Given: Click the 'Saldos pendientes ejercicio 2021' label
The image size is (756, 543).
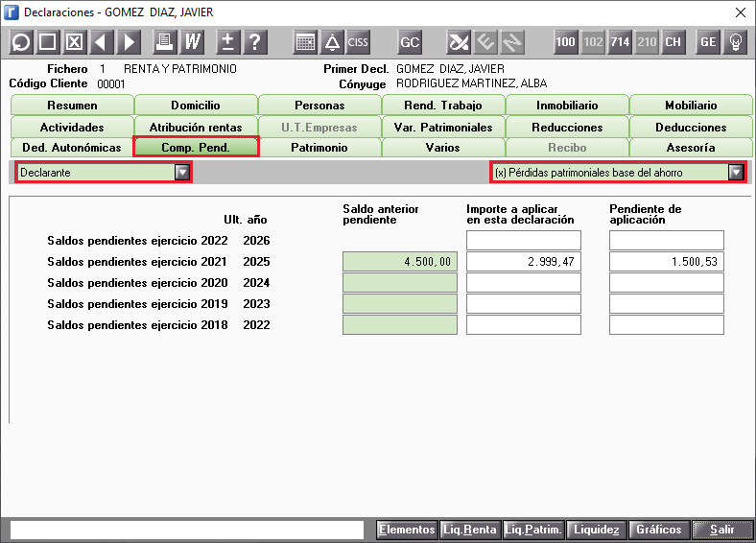Looking at the screenshot, I should (137, 261).
